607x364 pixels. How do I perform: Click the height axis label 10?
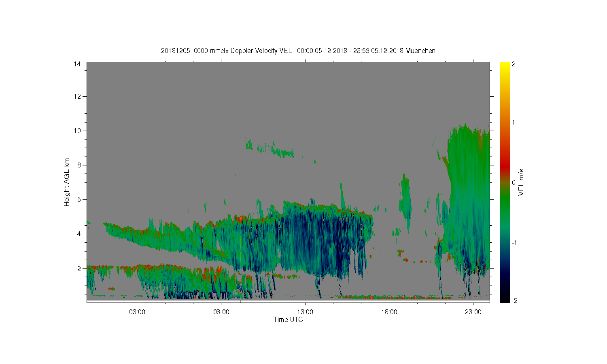(x=77, y=131)
